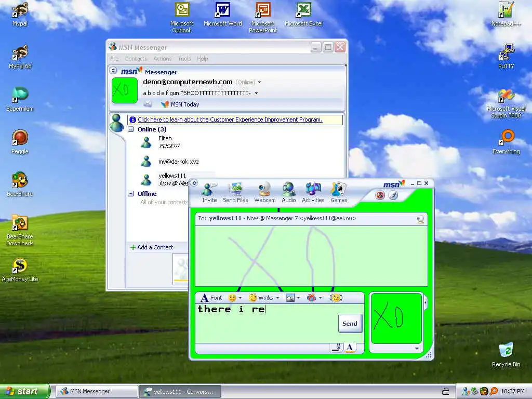
Task: Open the Peggle game shortcut
Action: (20, 142)
